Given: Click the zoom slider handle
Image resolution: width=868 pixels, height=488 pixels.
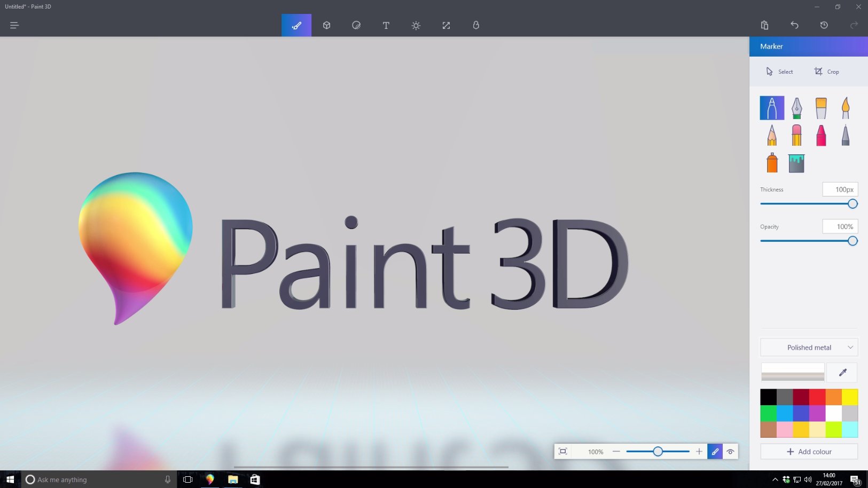Looking at the screenshot, I should pyautogui.click(x=658, y=452).
